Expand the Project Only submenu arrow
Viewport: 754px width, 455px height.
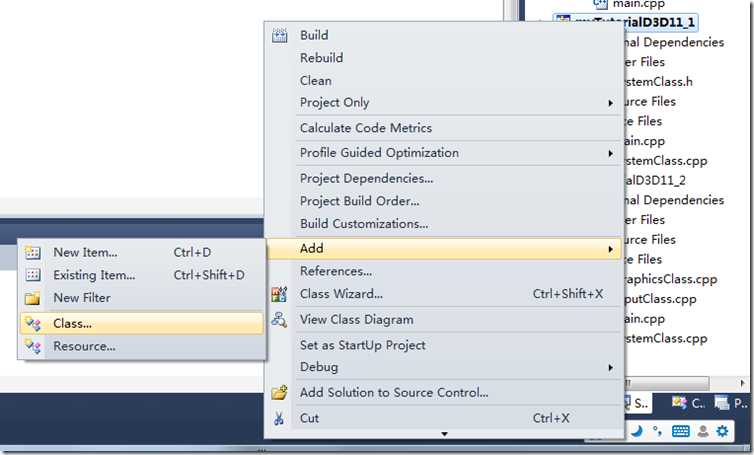(x=610, y=103)
